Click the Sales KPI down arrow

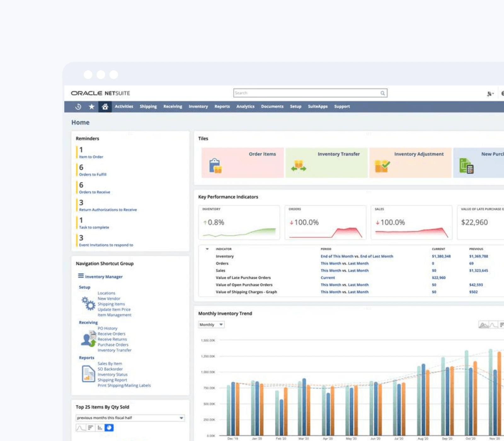[x=377, y=223]
